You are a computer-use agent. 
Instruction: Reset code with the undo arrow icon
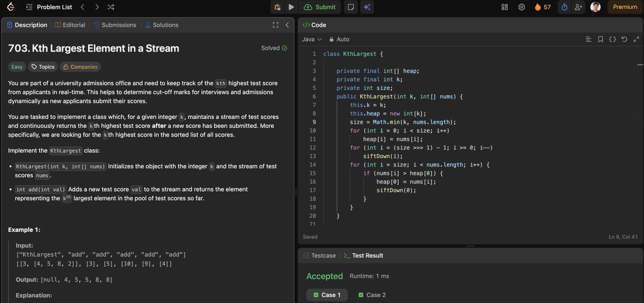point(624,39)
